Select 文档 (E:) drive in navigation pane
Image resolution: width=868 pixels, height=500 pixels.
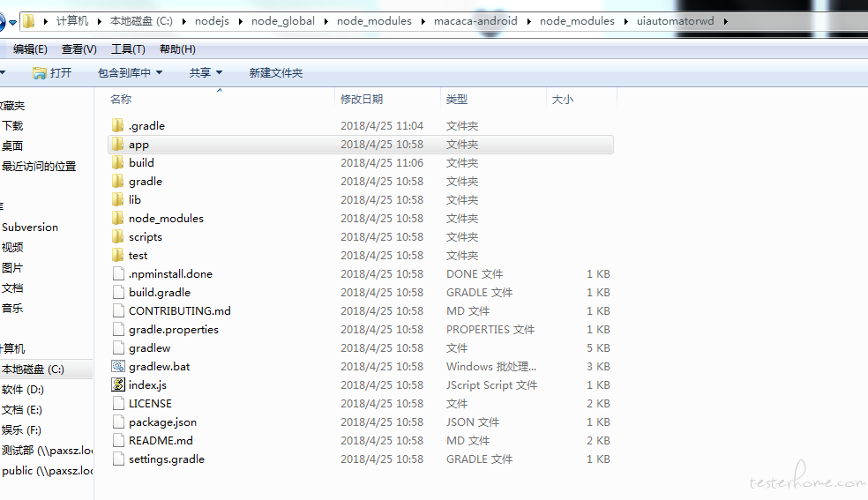click(21, 410)
